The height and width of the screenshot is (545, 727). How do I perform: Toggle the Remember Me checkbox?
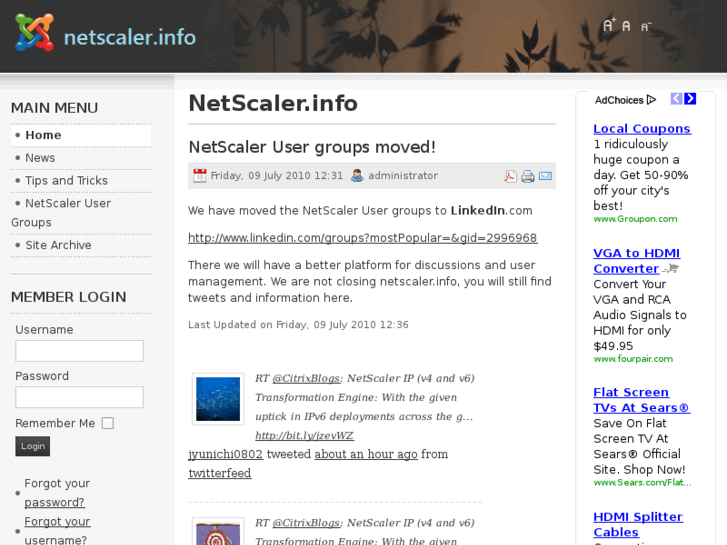tap(108, 423)
